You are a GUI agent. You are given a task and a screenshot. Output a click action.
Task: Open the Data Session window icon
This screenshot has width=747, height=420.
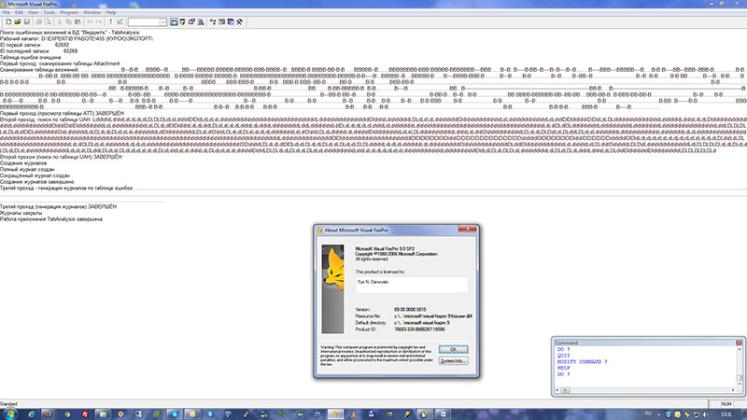click(182, 22)
